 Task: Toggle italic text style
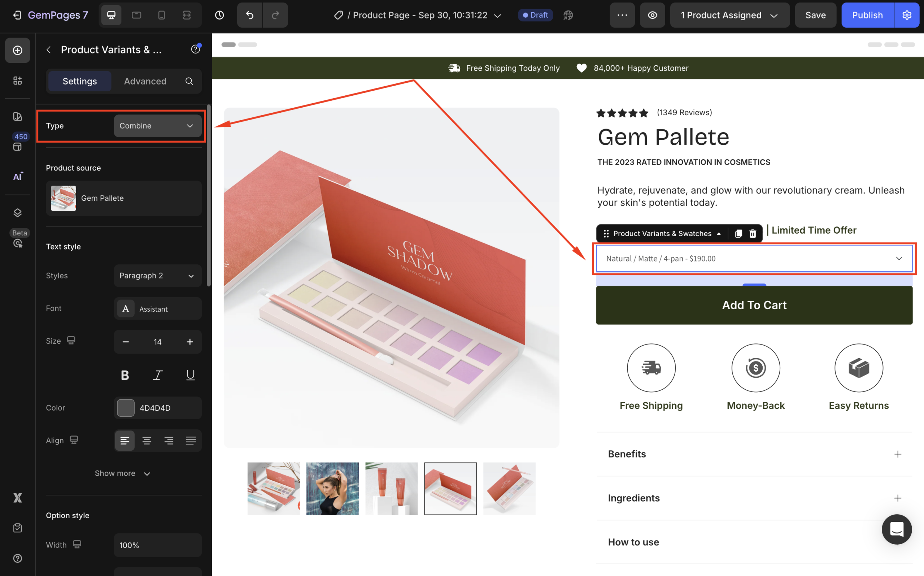click(x=158, y=375)
